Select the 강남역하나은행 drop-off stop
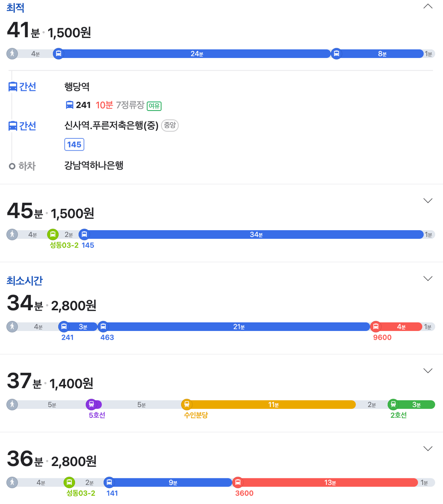Image resolution: width=443 pixels, height=504 pixels. pyautogui.click(x=94, y=165)
